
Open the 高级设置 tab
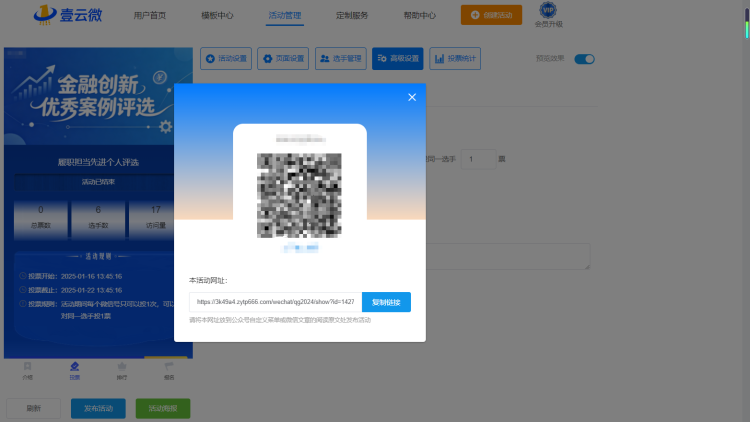397,58
